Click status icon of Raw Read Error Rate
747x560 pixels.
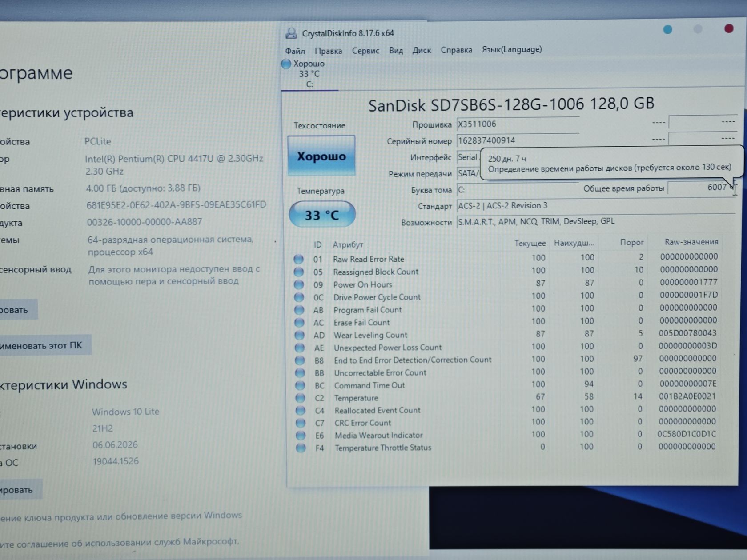299,259
